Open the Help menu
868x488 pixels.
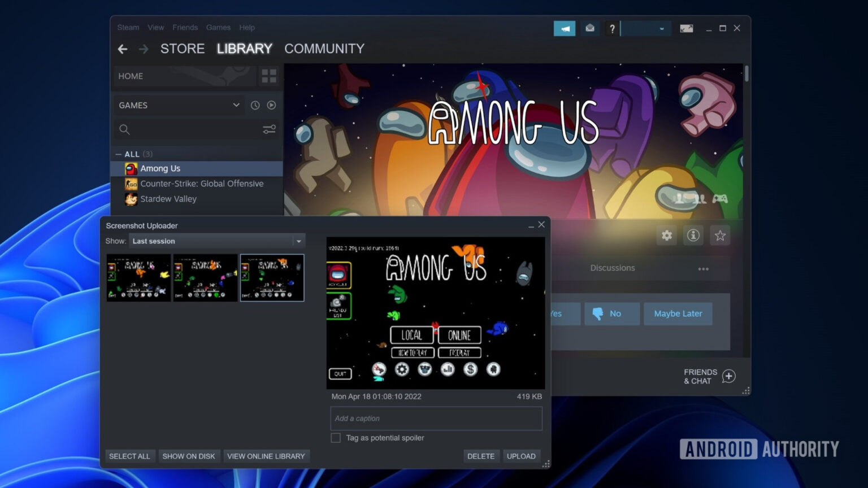pos(247,28)
